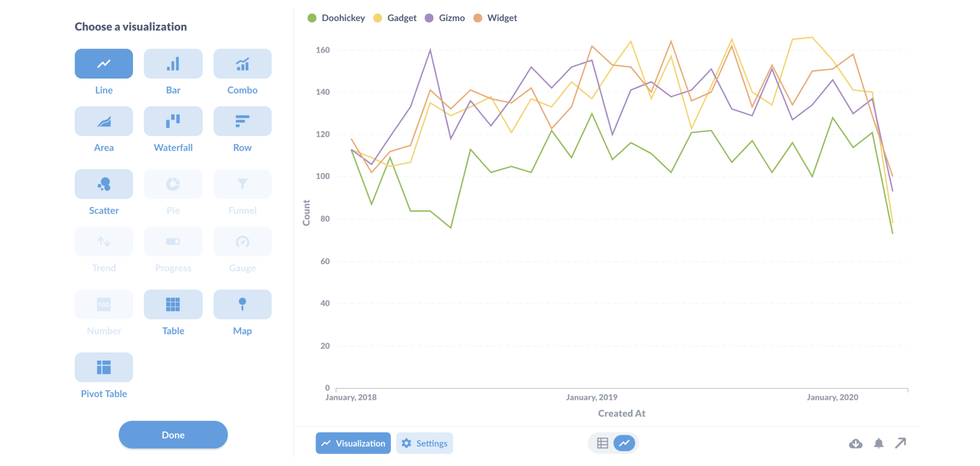The image size is (980, 466).
Task: Click the Progress visualization icon
Action: (173, 242)
